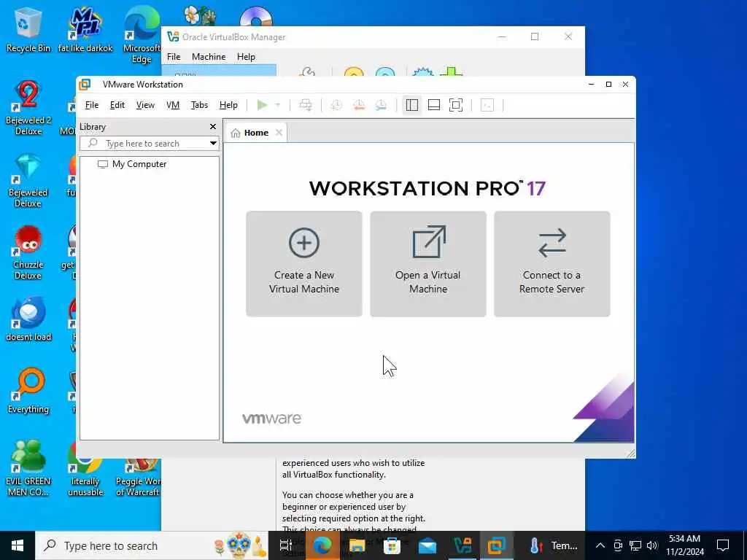Screen dimensions: 747x560
Task: Open the Help menu in VMware Workstation
Action: (x=228, y=105)
